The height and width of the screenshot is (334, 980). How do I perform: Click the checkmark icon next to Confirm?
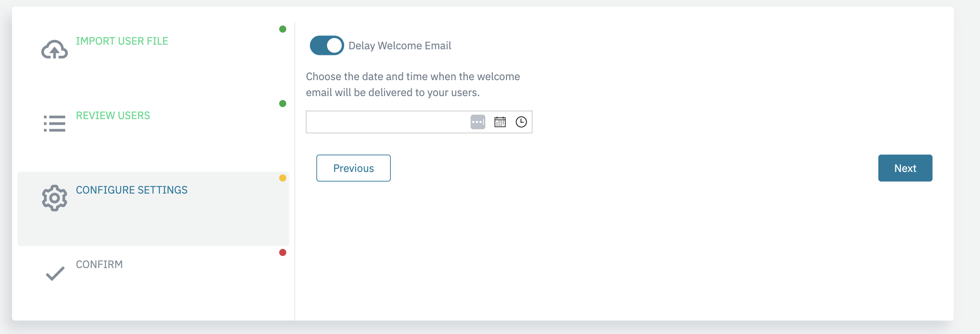(x=55, y=273)
